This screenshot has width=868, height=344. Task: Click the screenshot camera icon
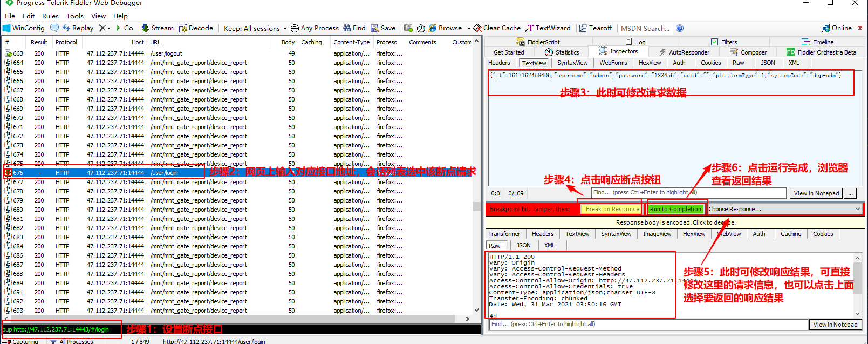point(408,28)
